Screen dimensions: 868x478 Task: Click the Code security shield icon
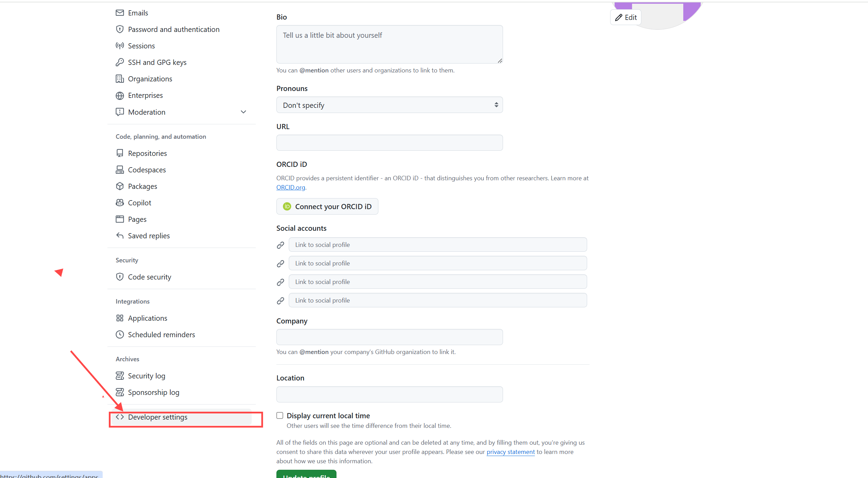(119, 277)
